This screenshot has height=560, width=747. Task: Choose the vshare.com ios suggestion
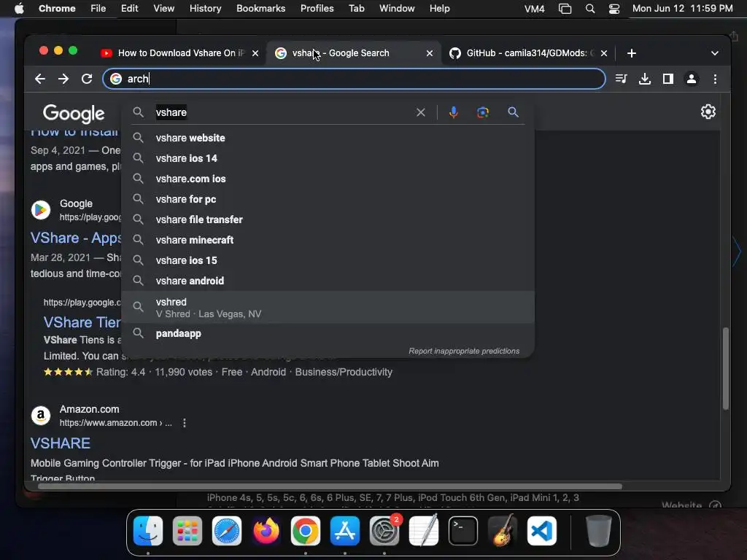coord(328,179)
